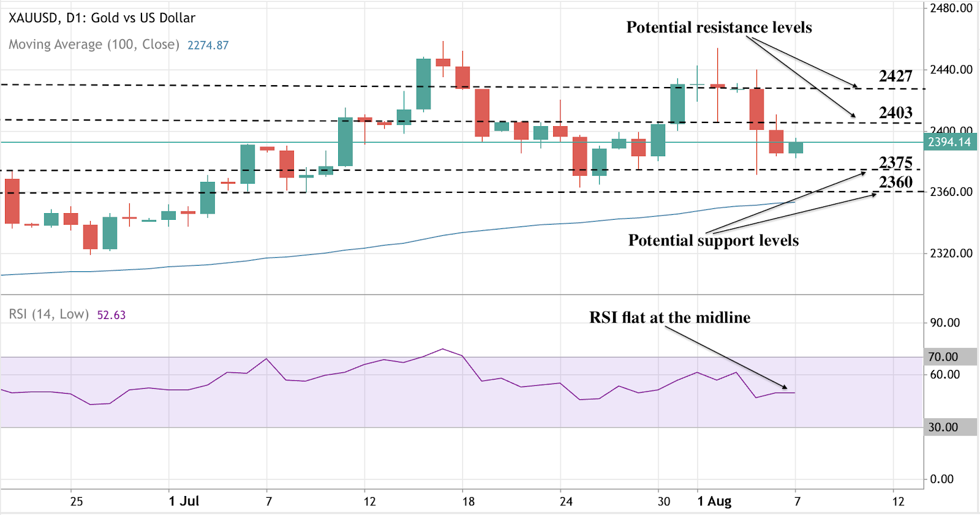
Task: Select the 18 date marker on time axis
Action: click(468, 502)
